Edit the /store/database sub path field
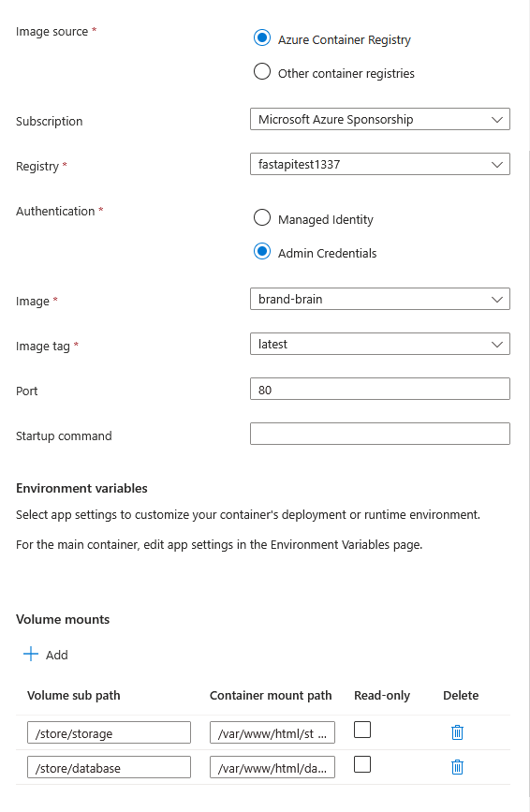The height and width of the screenshot is (812, 530). click(x=109, y=767)
